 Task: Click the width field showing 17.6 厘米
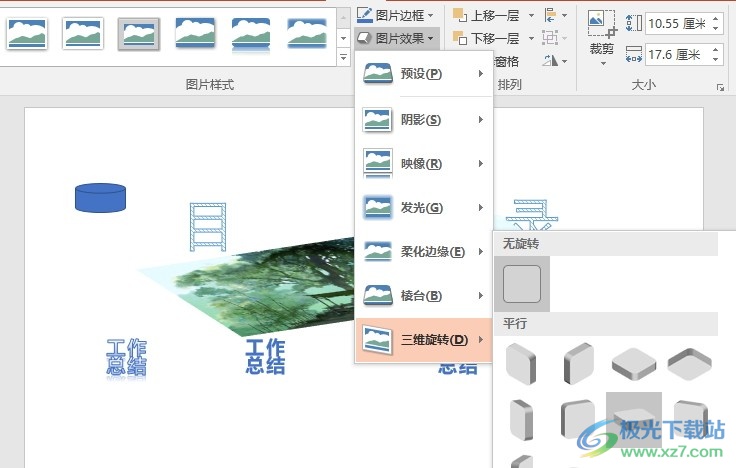(x=678, y=55)
